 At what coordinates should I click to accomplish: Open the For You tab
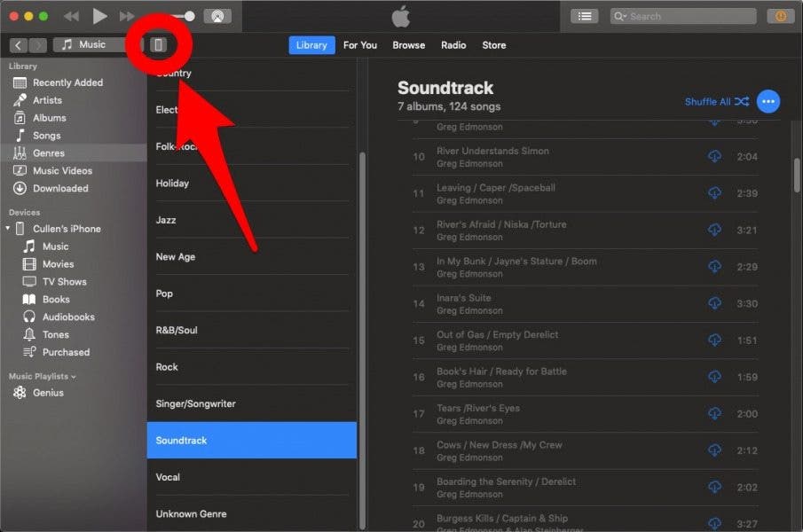coord(360,45)
